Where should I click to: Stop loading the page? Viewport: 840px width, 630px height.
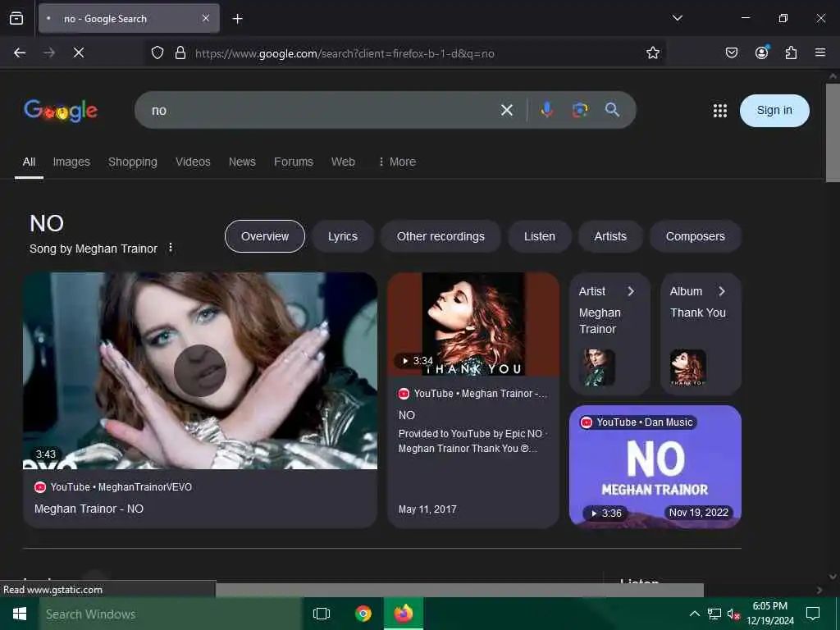78,52
